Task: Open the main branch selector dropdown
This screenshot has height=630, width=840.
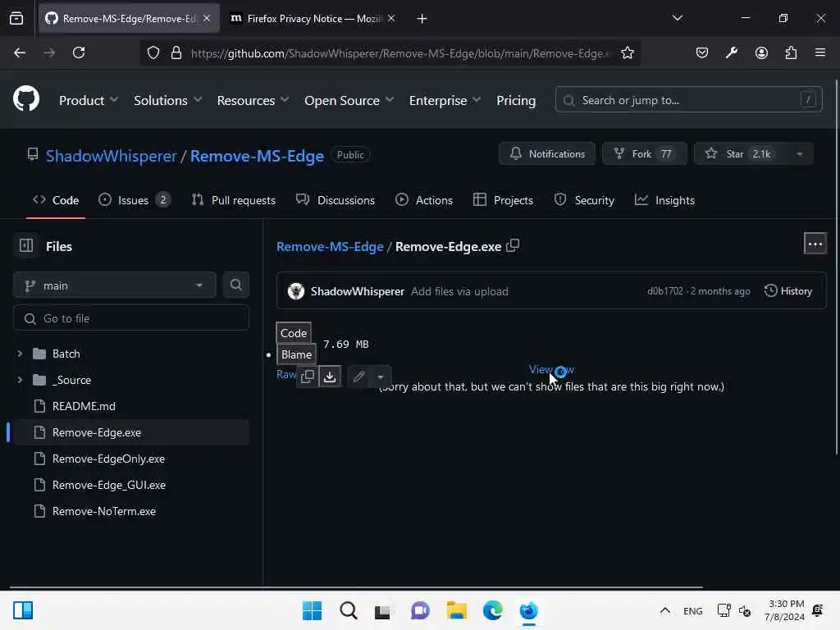Action: coord(114,285)
